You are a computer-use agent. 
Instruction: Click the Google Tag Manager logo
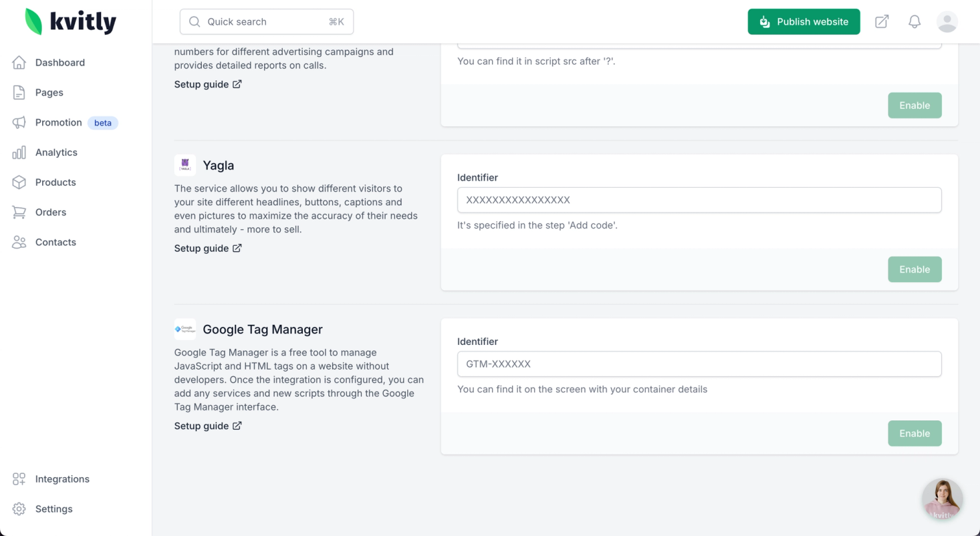point(185,329)
